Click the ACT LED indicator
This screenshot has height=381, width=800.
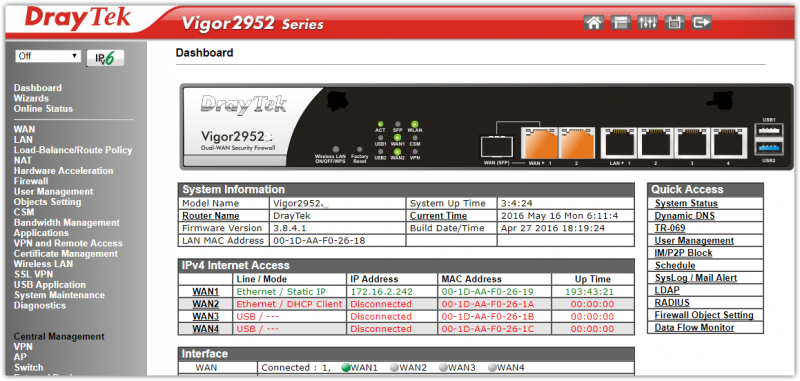coord(380,124)
